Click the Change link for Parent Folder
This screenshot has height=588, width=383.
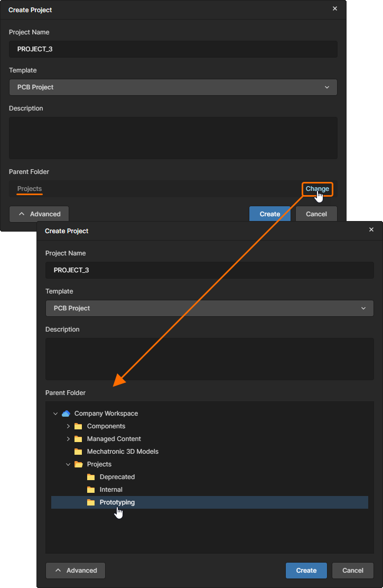pos(317,189)
